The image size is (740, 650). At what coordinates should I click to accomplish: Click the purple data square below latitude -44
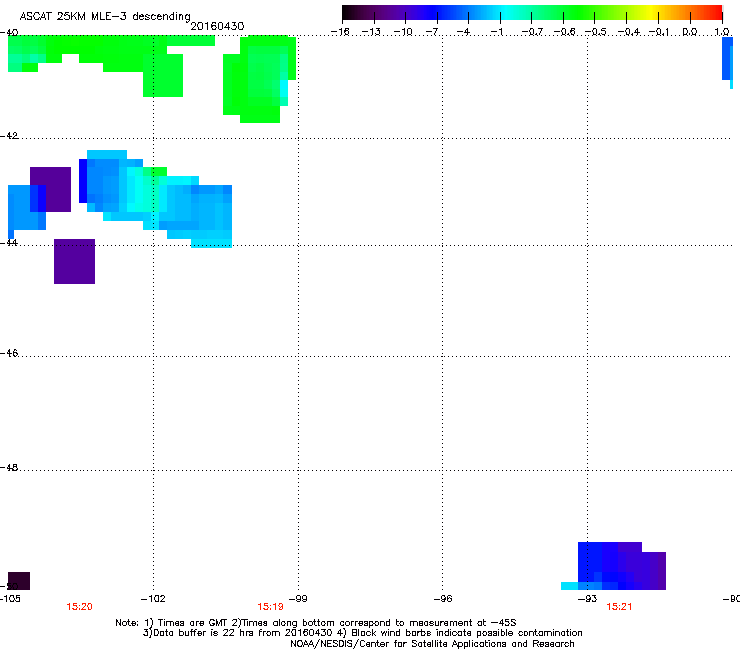coord(75,262)
